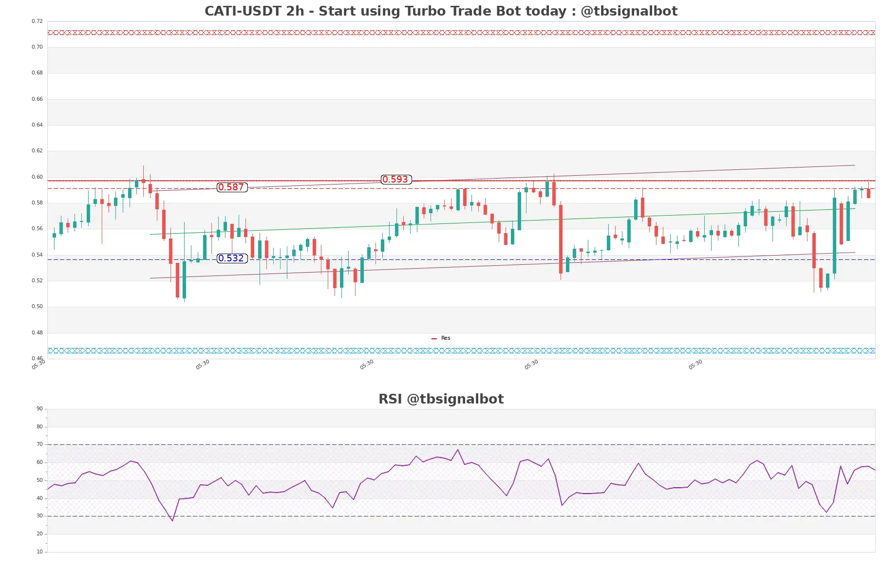This screenshot has height=588, width=882.
Task: Click the 0.48 price axis label
Action: point(37,333)
